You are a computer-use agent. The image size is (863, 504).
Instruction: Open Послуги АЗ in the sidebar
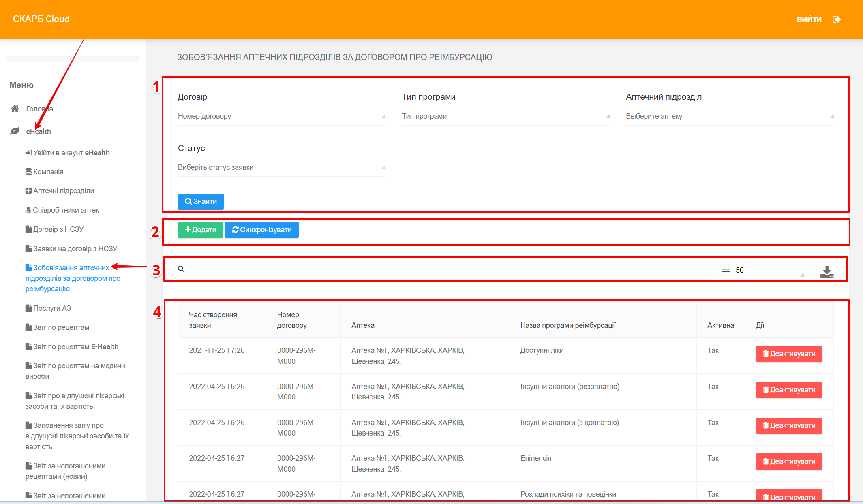pos(52,308)
